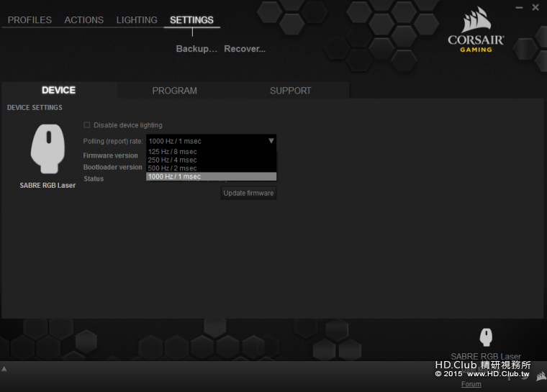Screen dimensions: 547x392
Task: Click the DEVICE SETTINGS heading
Action: click(35, 108)
